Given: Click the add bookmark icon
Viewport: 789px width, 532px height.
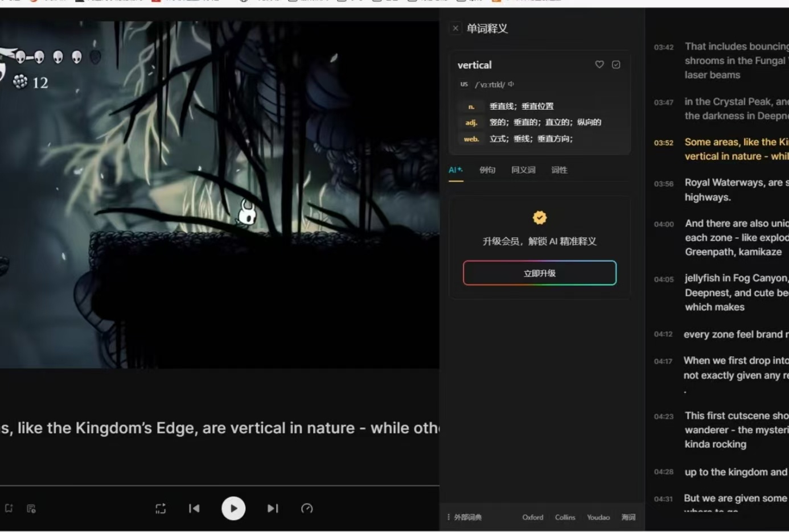Looking at the screenshot, I should 9,509.
